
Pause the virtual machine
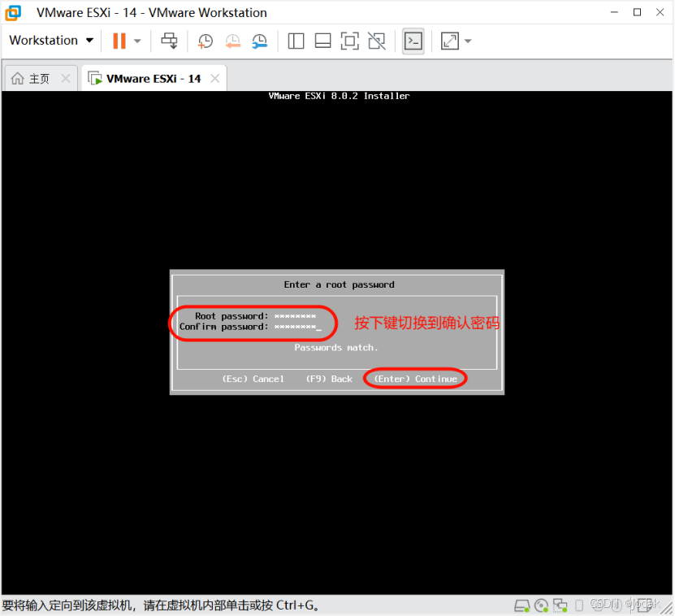click(x=119, y=41)
